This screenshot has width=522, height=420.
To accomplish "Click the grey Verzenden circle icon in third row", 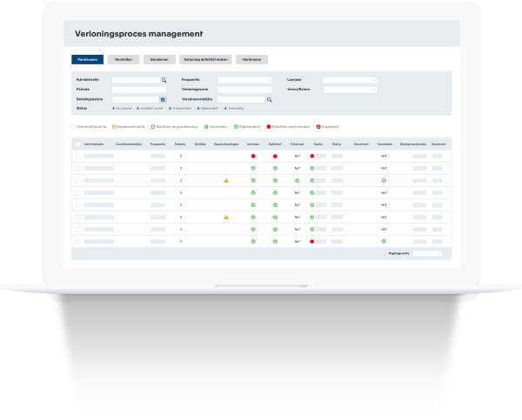I will [x=383, y=180].
